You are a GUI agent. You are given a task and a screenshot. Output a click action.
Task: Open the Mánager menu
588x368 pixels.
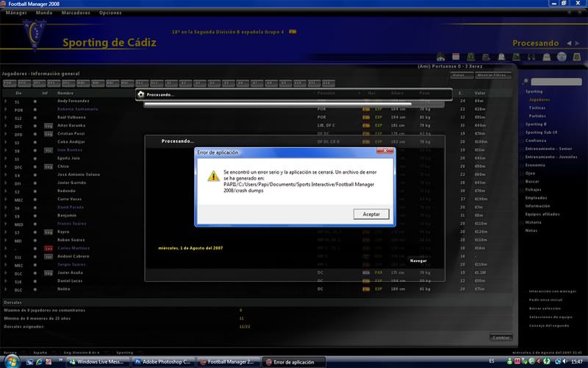coord(16,13)
